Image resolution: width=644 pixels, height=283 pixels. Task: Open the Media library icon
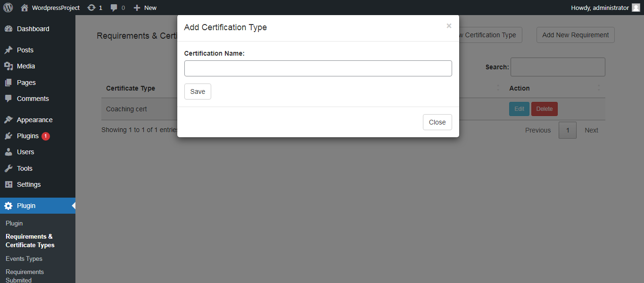click(x=9, y=66)
